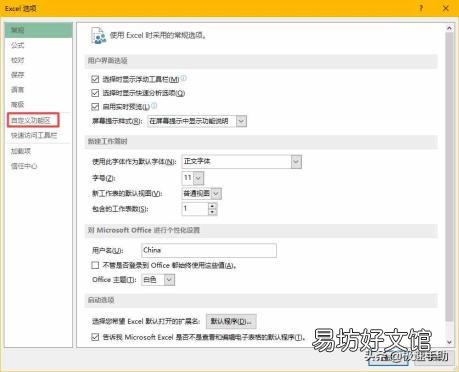459x372 pixels.
Task: Select the 公式 category
Action: (x=39, y=45)
